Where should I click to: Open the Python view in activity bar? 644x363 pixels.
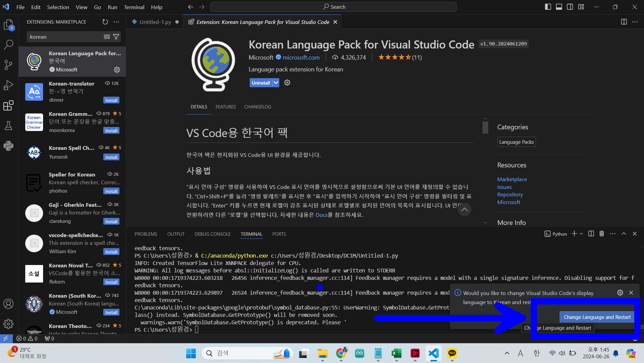pyautogui.click(x=9, y=145)
